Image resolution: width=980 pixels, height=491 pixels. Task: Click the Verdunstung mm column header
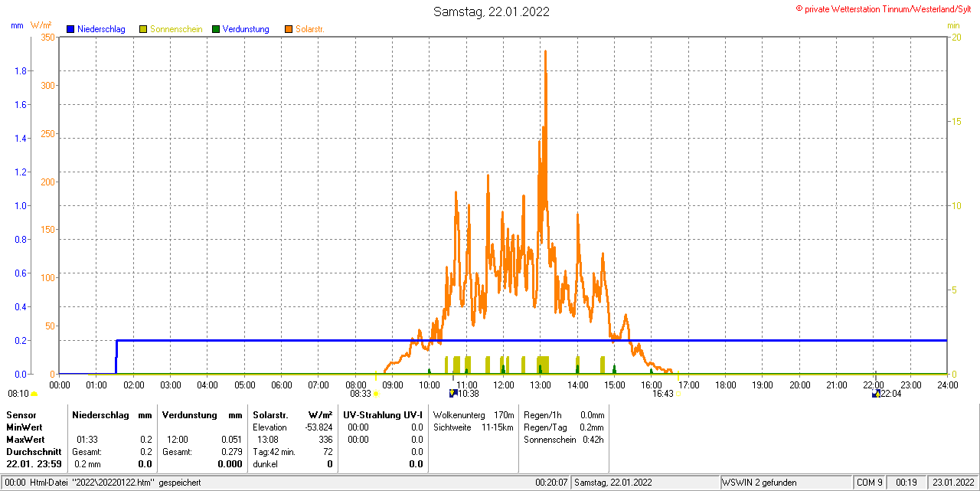click(x=202, y=414)
